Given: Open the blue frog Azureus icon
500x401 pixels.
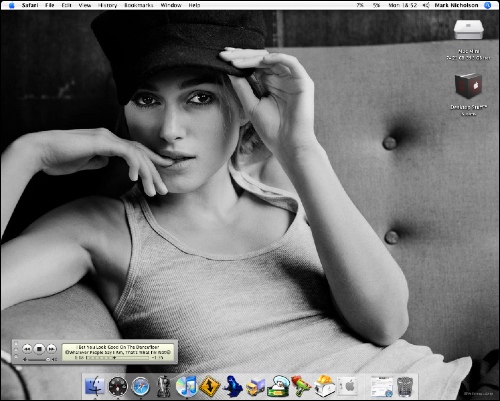Looking at the screenshot, I should (x=232, y=386).
